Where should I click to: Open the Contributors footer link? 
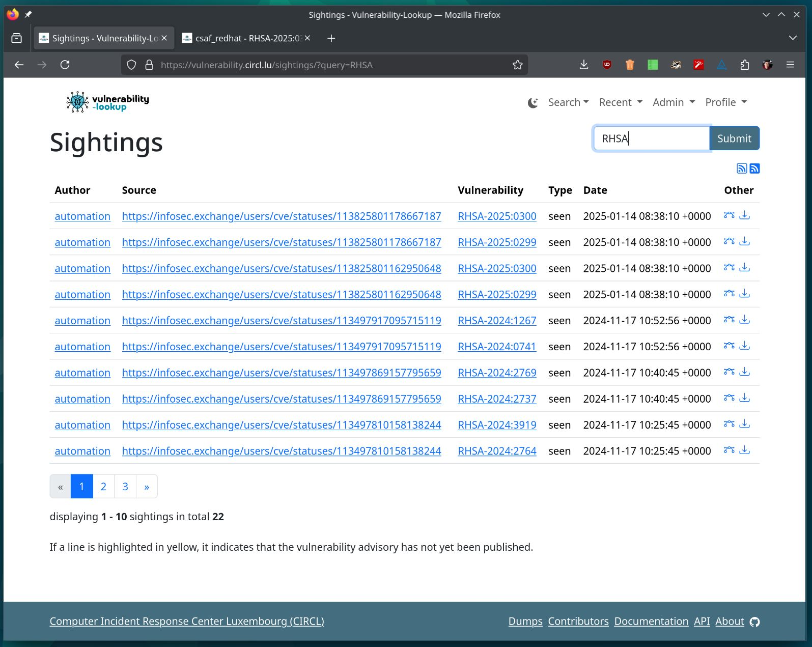(x=578, y=622)
